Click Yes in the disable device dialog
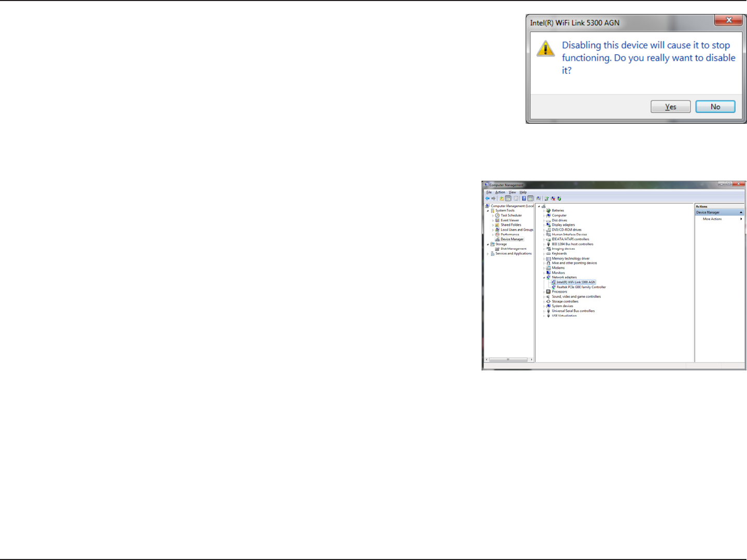This screenshot has width=747, height=560. point(670,107)
